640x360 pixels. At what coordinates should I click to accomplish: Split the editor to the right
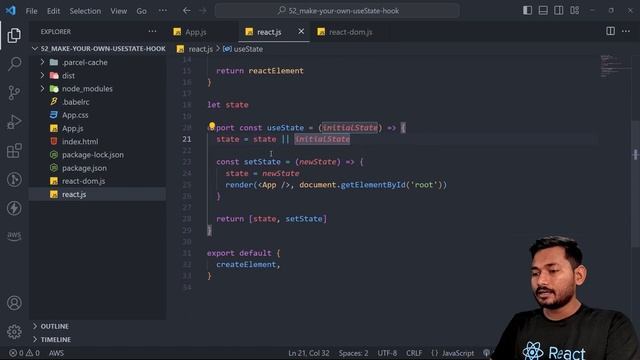(610, 31)
